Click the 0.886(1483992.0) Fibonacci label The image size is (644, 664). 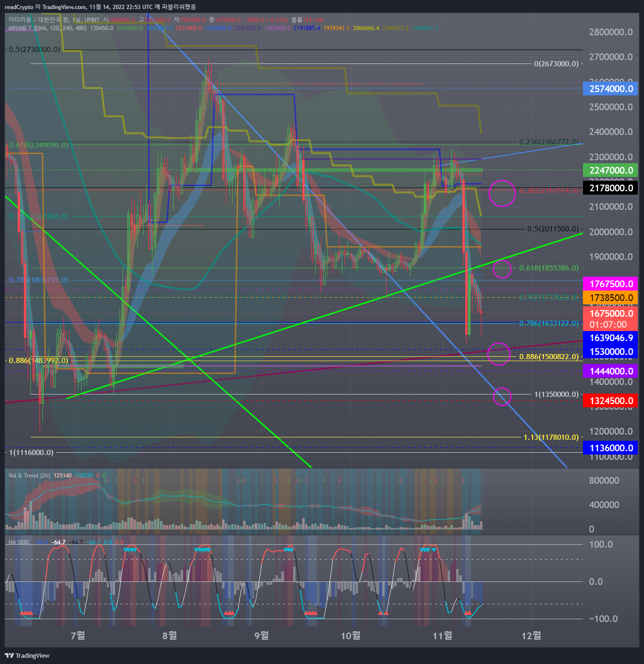tap(39, 360)
